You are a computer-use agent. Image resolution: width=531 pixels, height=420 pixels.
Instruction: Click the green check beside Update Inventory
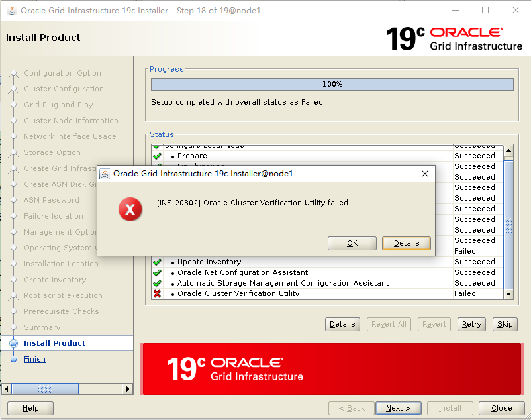coord(157,262)
